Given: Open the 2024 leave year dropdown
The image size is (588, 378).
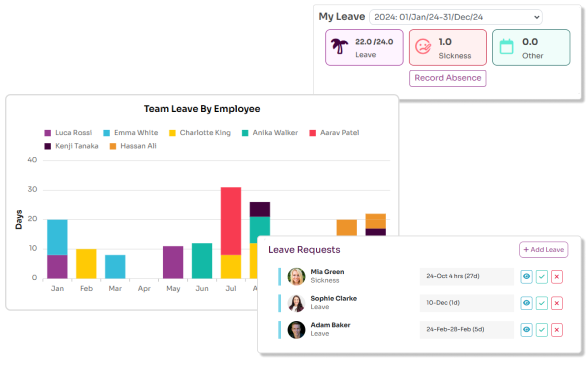Looking at the screenshot, I should point(455,17).
